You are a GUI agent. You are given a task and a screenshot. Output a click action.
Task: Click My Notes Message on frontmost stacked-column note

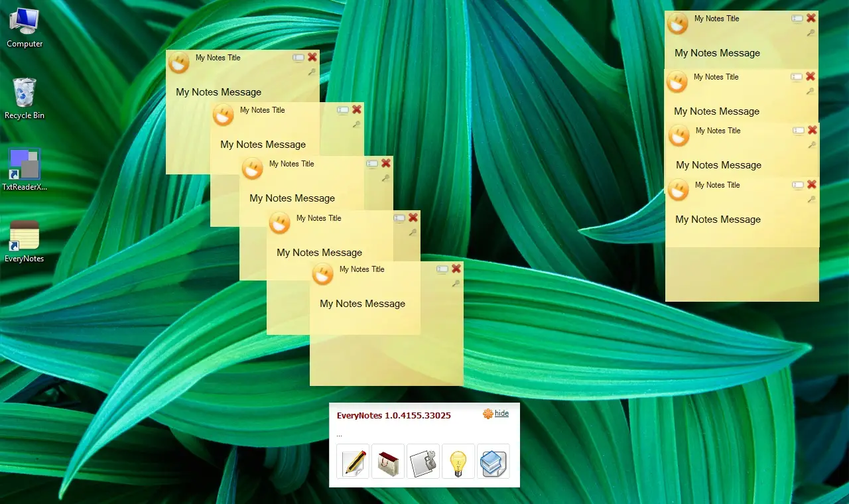click(x=718, y=220)
